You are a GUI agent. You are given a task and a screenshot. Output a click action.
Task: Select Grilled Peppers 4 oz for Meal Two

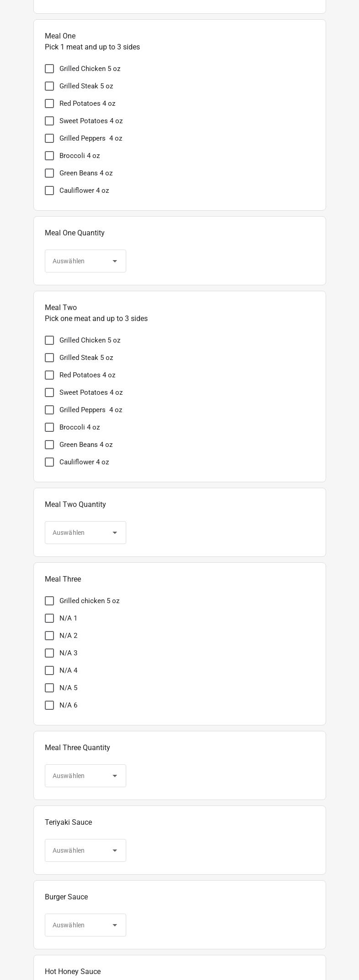pyautogui.click(x=49, y=410)
